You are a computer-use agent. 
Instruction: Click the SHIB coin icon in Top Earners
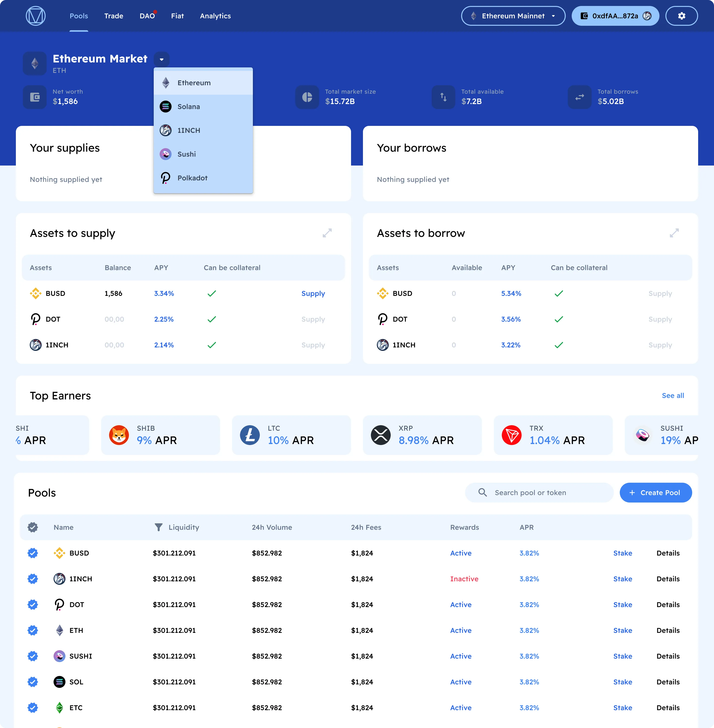119,435
